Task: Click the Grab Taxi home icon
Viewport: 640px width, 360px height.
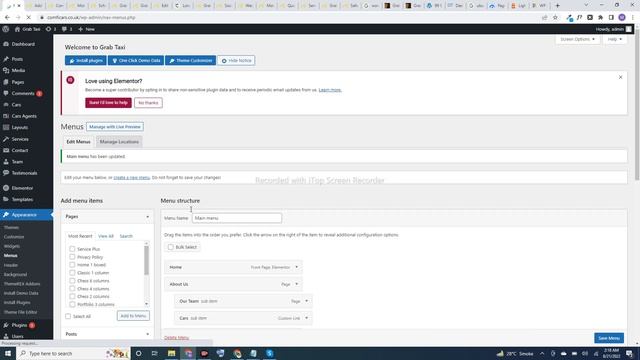Action: (17, 29)
